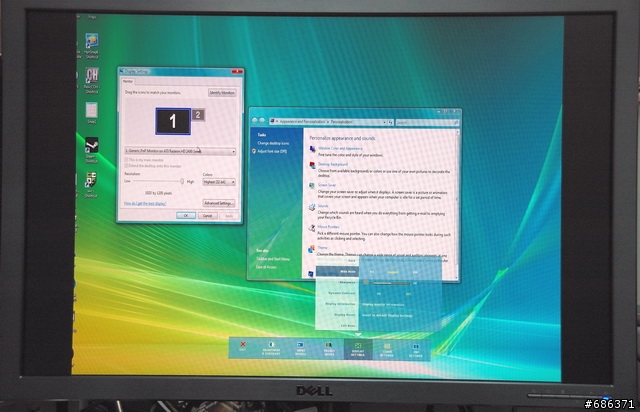Open the address bar history dropdown arrow
Image resolution: width=640 pixels, height=412 pixels.
[x=384, y=122]
